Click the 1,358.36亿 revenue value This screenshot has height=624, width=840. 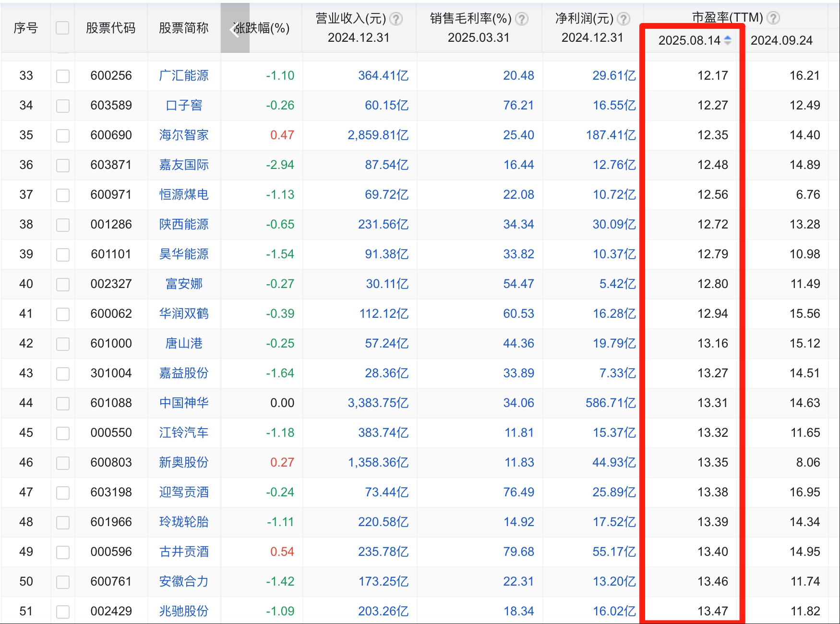click(378, 462)
